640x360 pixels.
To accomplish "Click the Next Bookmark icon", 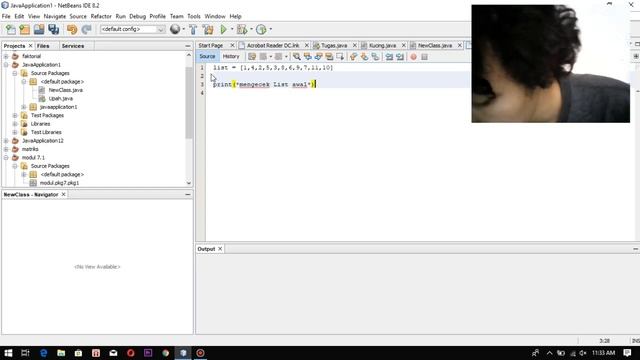I will coord(364,57).
